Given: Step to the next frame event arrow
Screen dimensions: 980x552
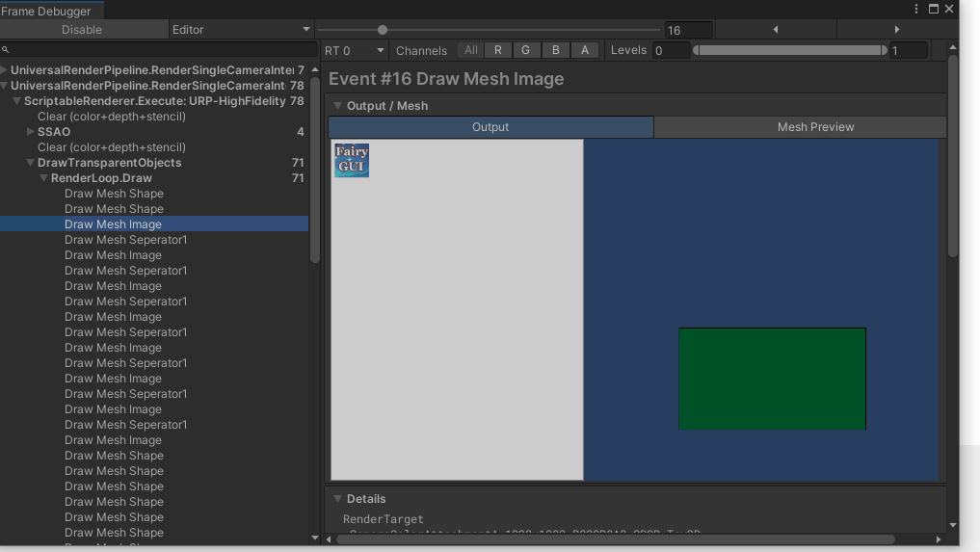Looking at the screenshot, I should (x=896, y=30).
